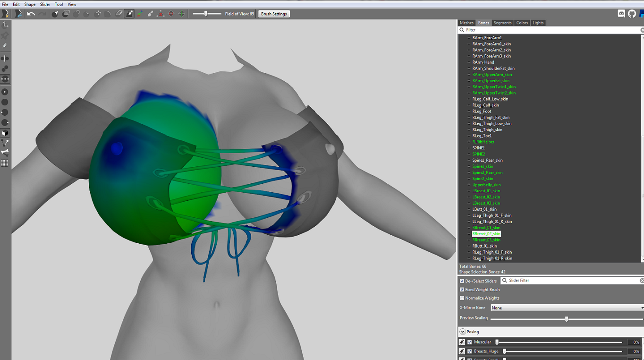Toggle bone display with bone icon
The image size is (644, 360).
5,153
